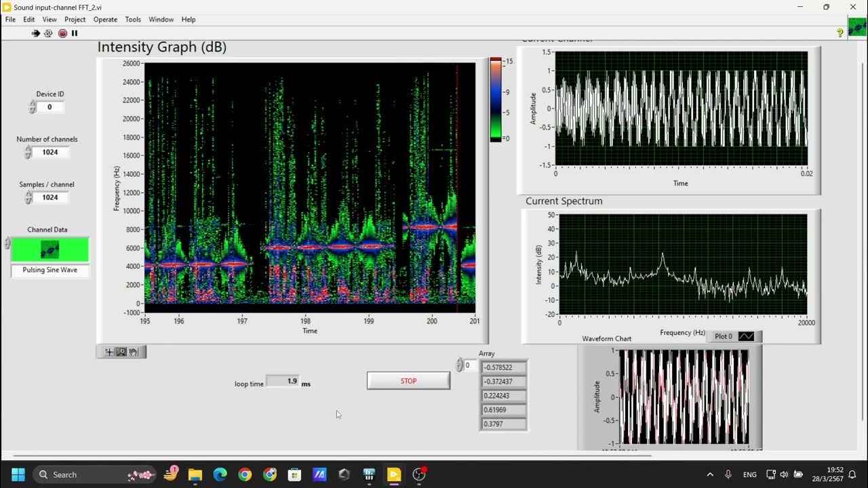Click the ENG language indicator
Image resolution: width=868 pixels, height=488 pixels.
pos(750,474)
